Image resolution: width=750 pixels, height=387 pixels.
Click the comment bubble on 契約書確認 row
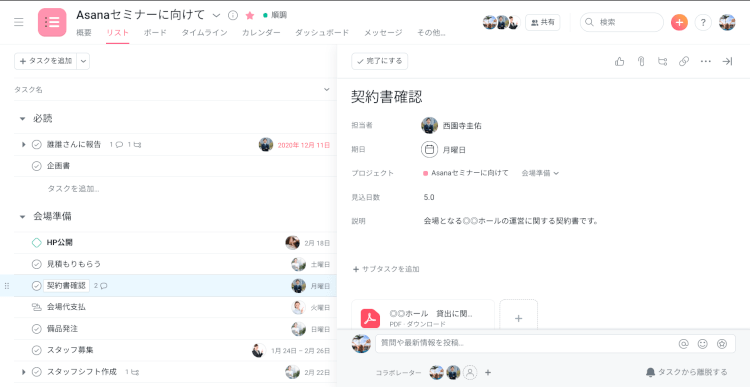(x=103, y=286)
